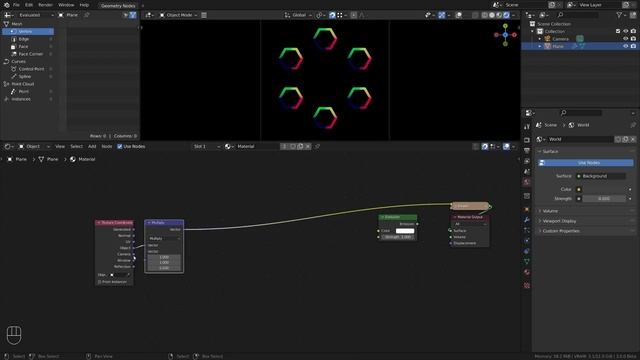Hide the Camera object with eye icon
Viewport: 640px width, 360px height.
click(x=625, y=39)
